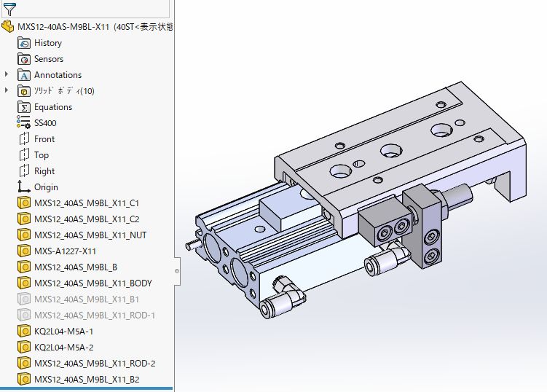Select MXS-A1227-X11 text
This screenshot has height=392, width=547.
[x=65, y=251]
